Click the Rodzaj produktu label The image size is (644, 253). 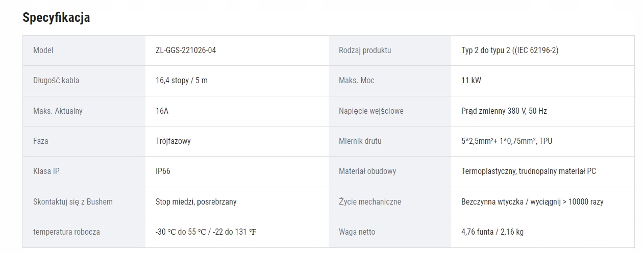(x=365, y=50)
